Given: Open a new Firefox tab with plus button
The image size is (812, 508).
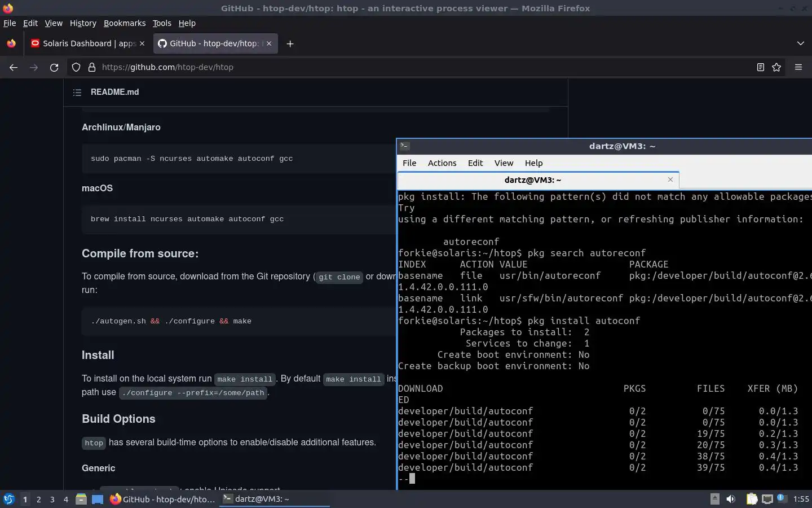Looking at the screenshot, I should point(290,43).
